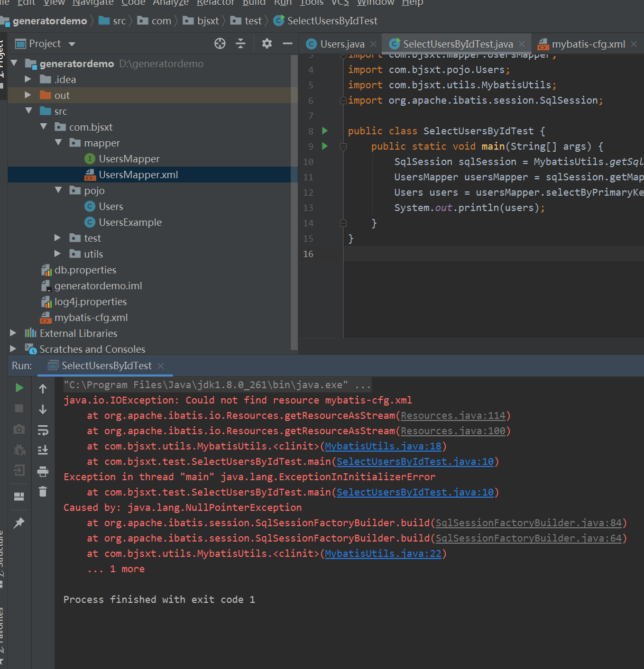Viewport: 644px width, 669px height.
Task: Click the Restore Layout icon in Run panel
Action: 19,496
